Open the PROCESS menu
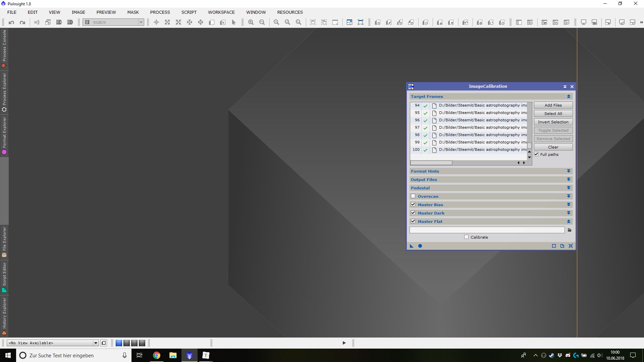 (160, 12)
